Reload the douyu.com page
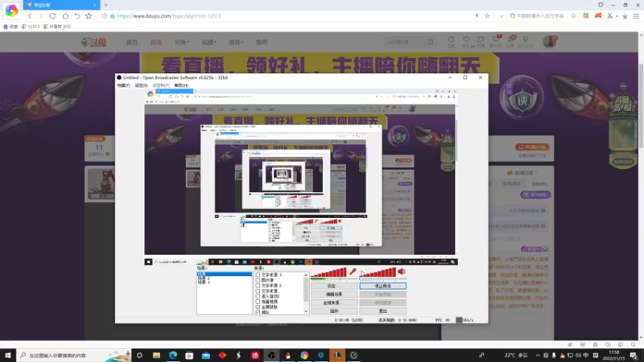644x362 pixels. (52, 16)
